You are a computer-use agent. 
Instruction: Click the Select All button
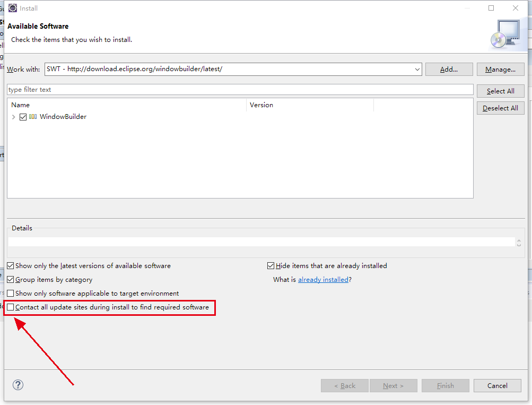coord(500,91)
